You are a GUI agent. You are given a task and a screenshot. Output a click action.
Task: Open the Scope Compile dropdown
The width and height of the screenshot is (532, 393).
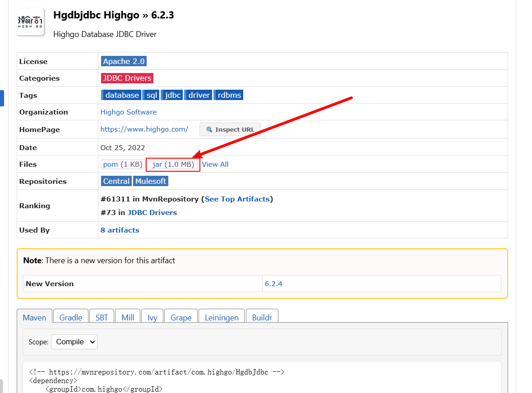(74, 342)
